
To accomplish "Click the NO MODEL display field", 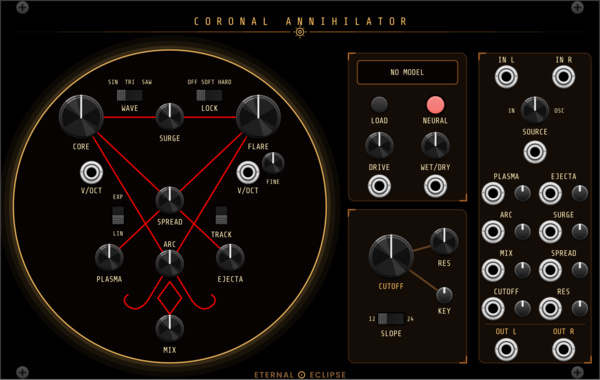I will point(407,72).
